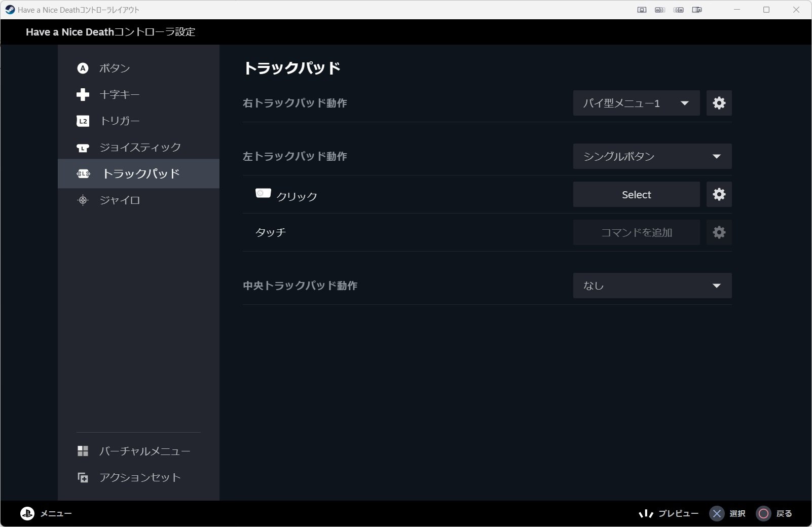Viewport: 812px width, 527px height.
Task: Click the A button icon beside ボタン
Action: pos(83,68)
